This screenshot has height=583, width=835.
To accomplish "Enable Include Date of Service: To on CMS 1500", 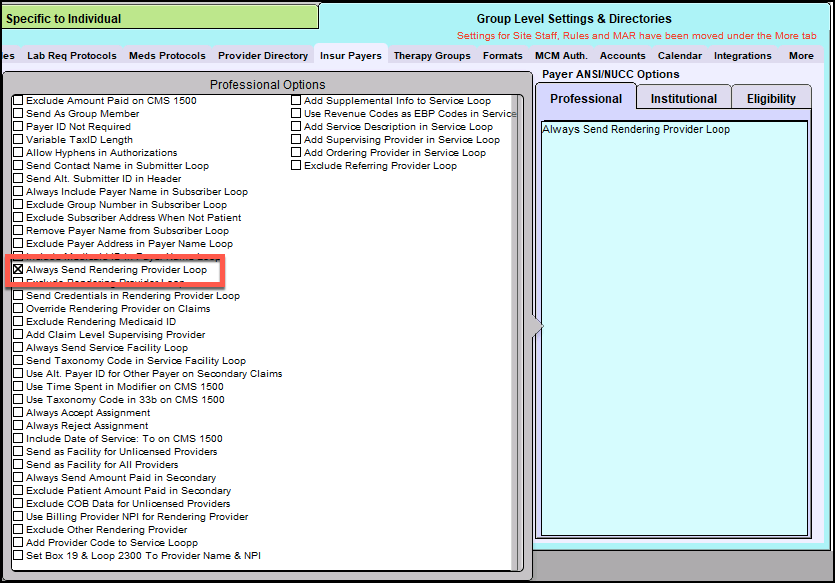I will coord(18,438).
